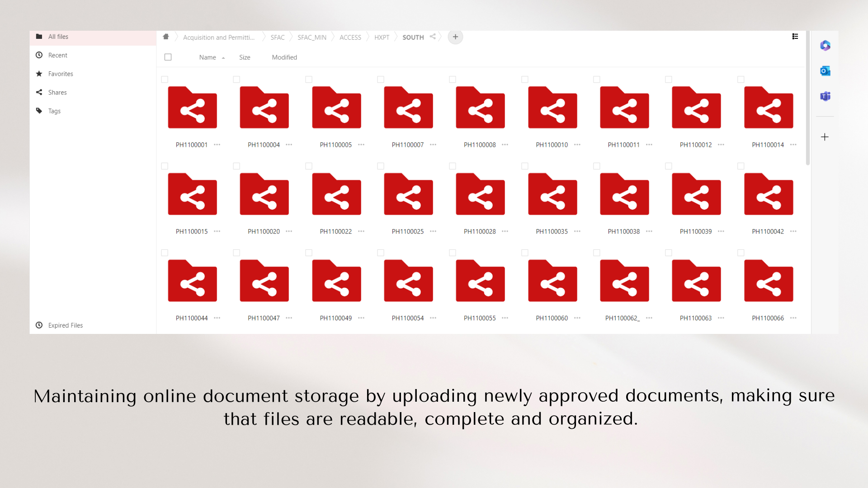
Task: Click the plus button to add a new file
Action: 455,37
